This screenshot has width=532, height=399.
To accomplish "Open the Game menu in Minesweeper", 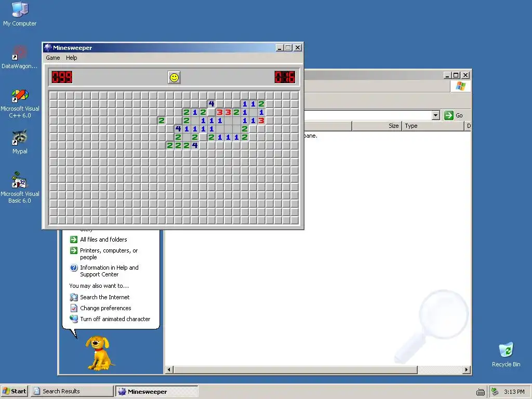I will pos(53,58).
